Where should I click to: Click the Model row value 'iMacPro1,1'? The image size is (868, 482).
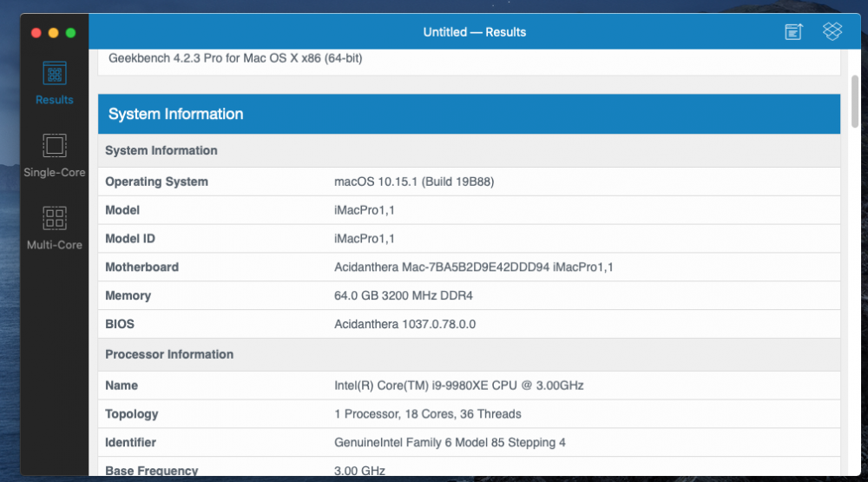[x=365, y=210]
